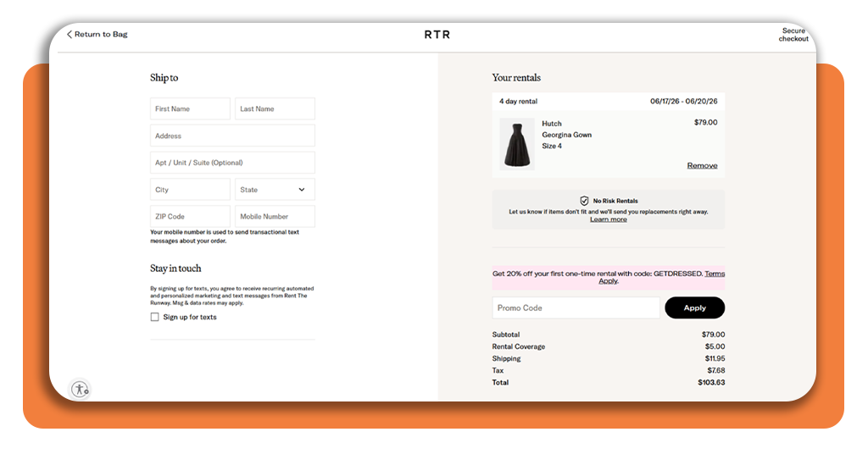Screen dimensions: 868x454
Task: Click the ZIP Code field
Action: pyautogui.click(x=190, y=217)
